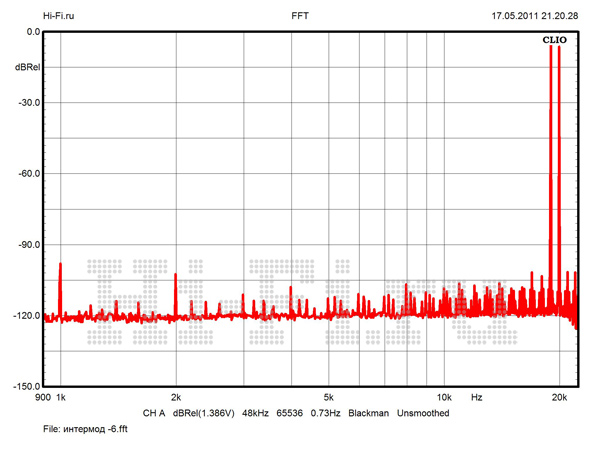Select the 5k frequency axis label
Screen dimensions: 600x450
coord(327,398)
